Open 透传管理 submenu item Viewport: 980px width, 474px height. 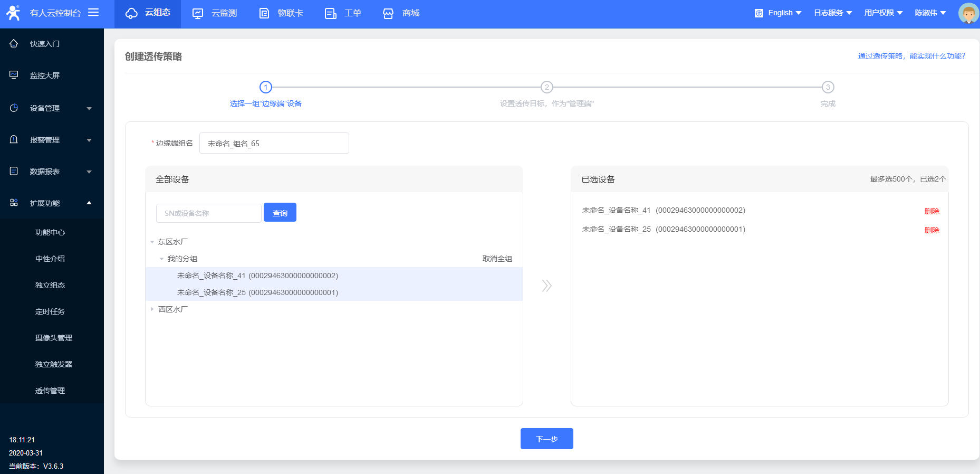[x=50, y=391]
